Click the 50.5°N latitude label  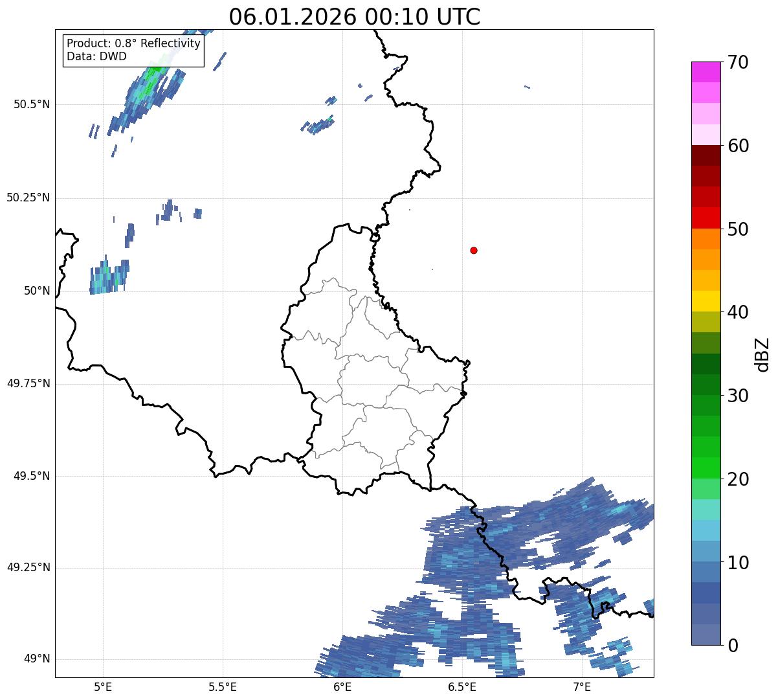tap(32, 104)
